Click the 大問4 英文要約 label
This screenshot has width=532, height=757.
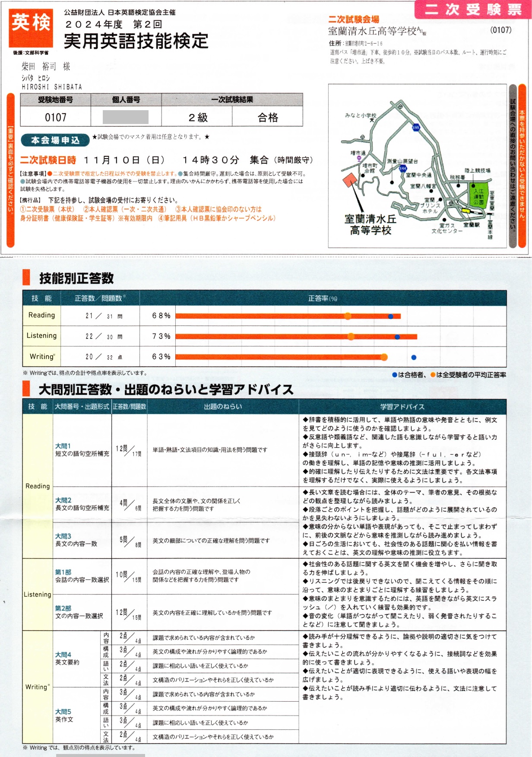[67, 658]
